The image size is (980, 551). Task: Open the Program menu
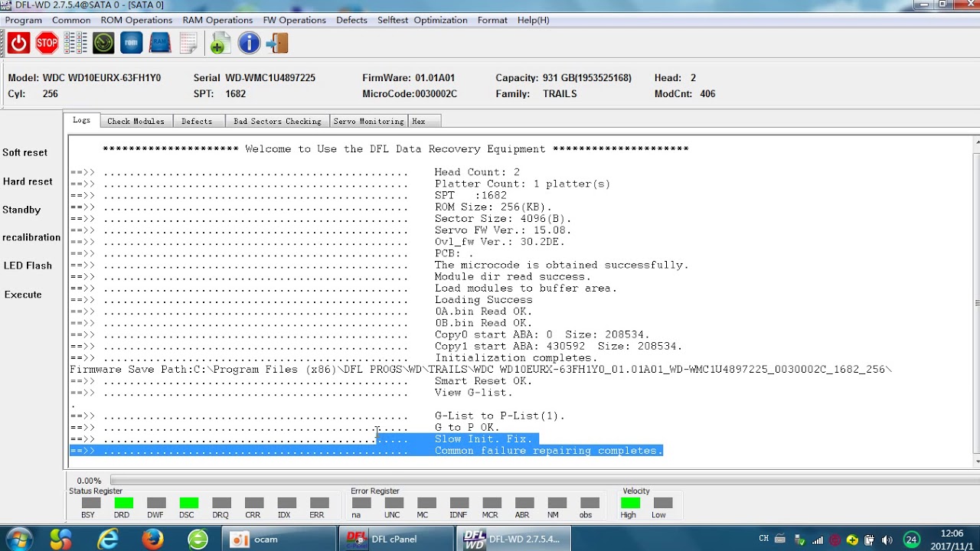click(24, 20)
